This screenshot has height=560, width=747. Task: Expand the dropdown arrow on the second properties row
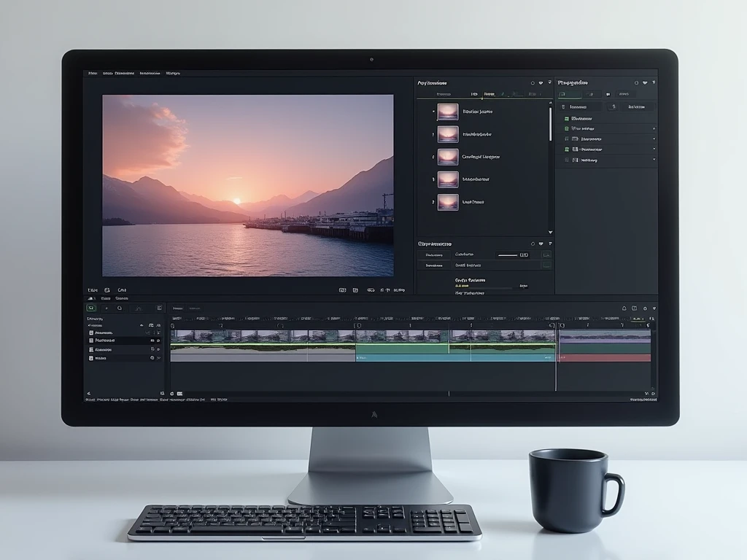coord(654,128)
